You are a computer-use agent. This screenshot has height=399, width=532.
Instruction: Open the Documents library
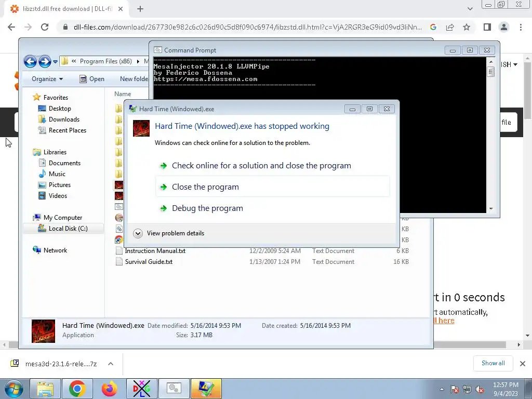[x=64, y=163]
